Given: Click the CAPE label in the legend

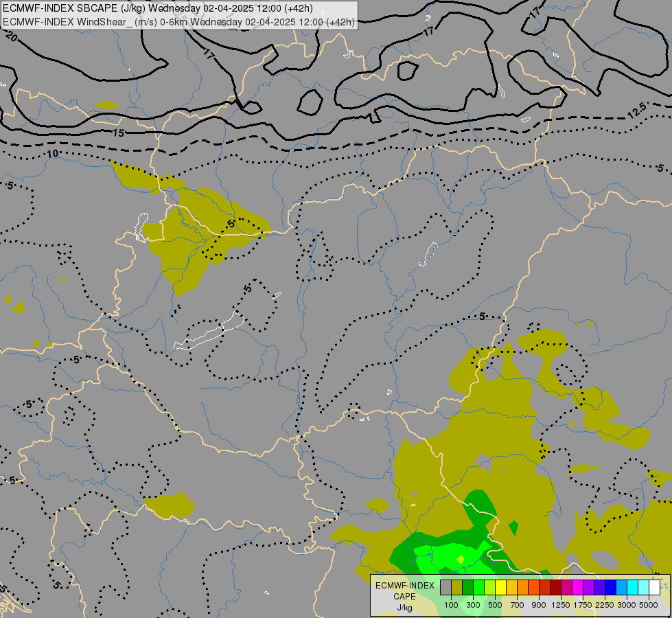Looking at the screenshot, I should point(404,597).
